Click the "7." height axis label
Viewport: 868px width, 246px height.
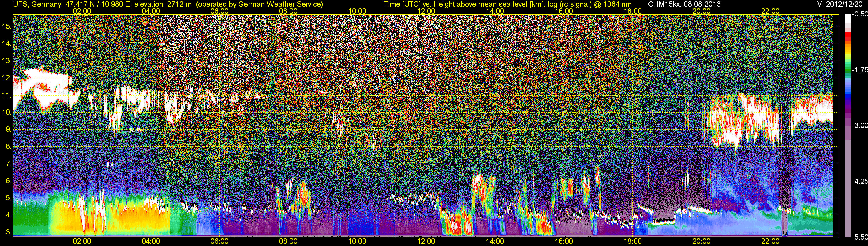[x=8, y=164]
